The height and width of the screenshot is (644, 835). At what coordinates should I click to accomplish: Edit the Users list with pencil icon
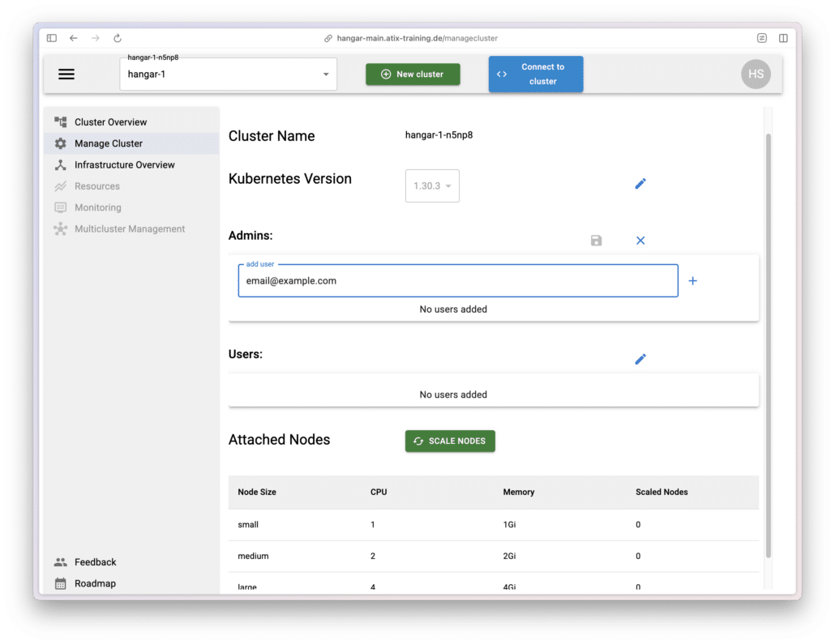tap(640, 359)
